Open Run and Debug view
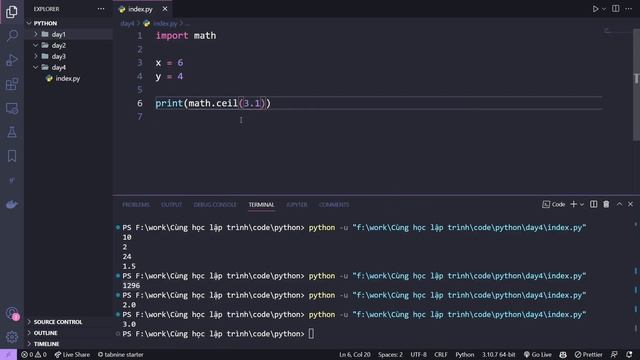The height and width of the screenshot is (360, 640). pos(12,60)
